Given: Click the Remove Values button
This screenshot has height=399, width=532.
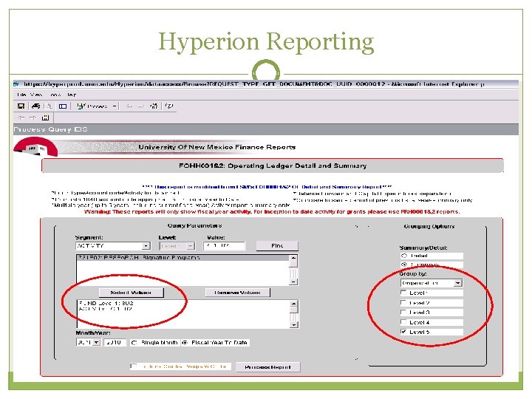Looking at the screenshot, I should (237, 293).
